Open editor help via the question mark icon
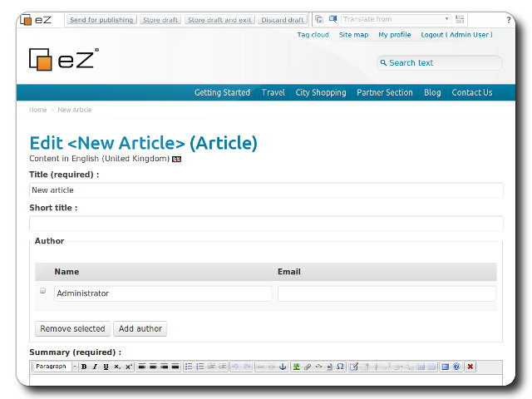Image resolution: width=532 pixels, height=399 pixels. (456, 367)
